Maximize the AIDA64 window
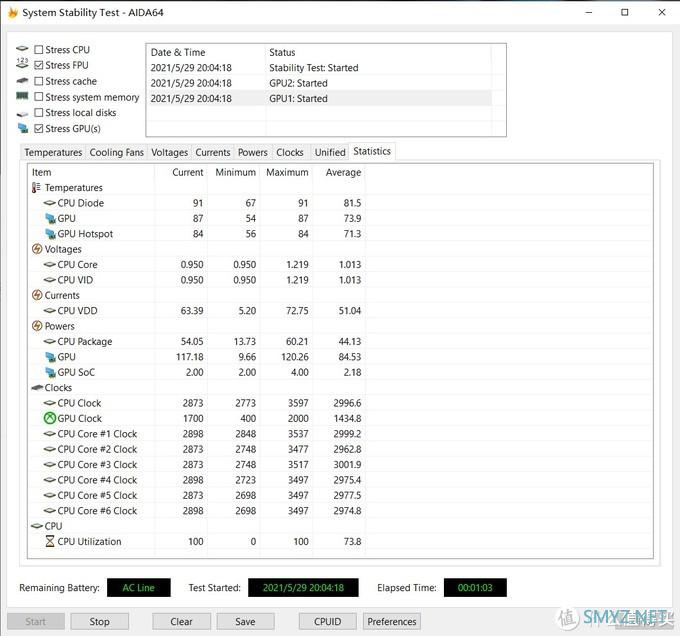This screenshot has height=636, width=680. (624, 12)
